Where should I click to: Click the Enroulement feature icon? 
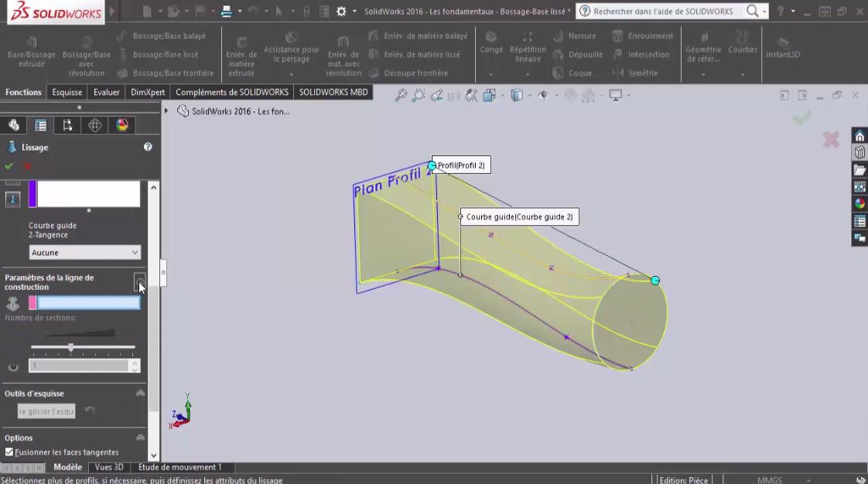coord(617,36)
